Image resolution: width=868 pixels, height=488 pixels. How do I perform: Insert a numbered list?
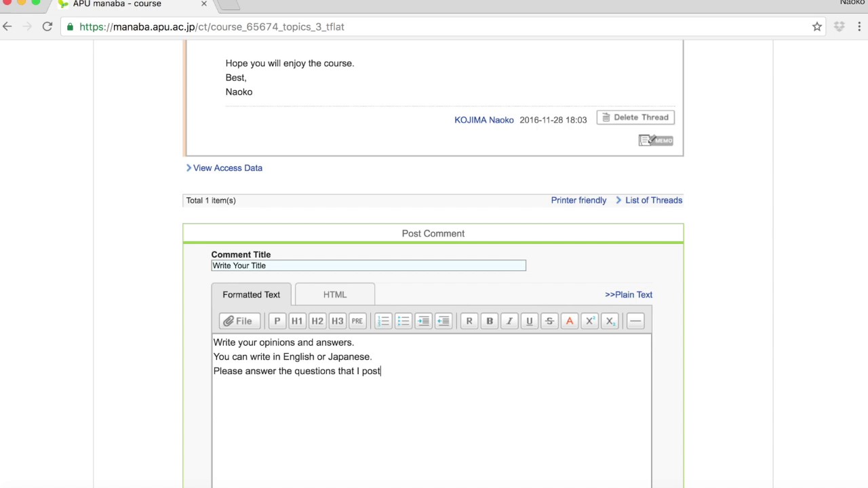(383, 321)
